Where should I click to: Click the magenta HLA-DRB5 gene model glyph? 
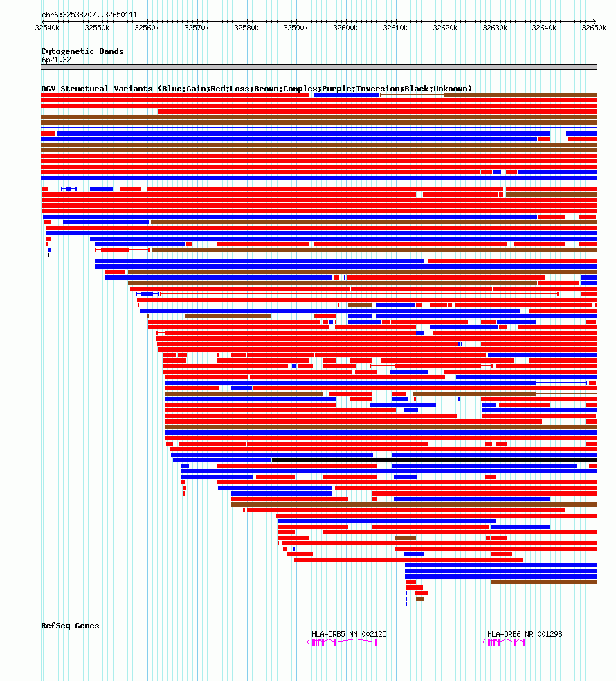[x=342, y=642]
